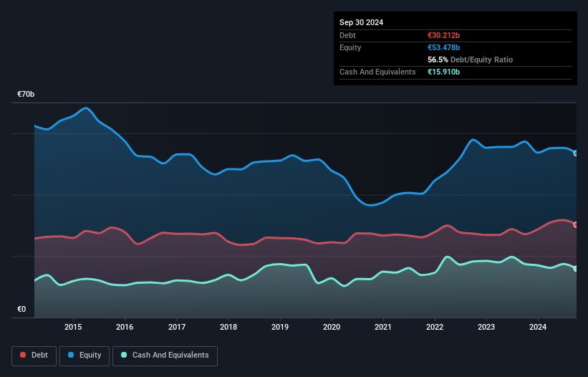Toggle the Equity series legend button

click(85, 355)
